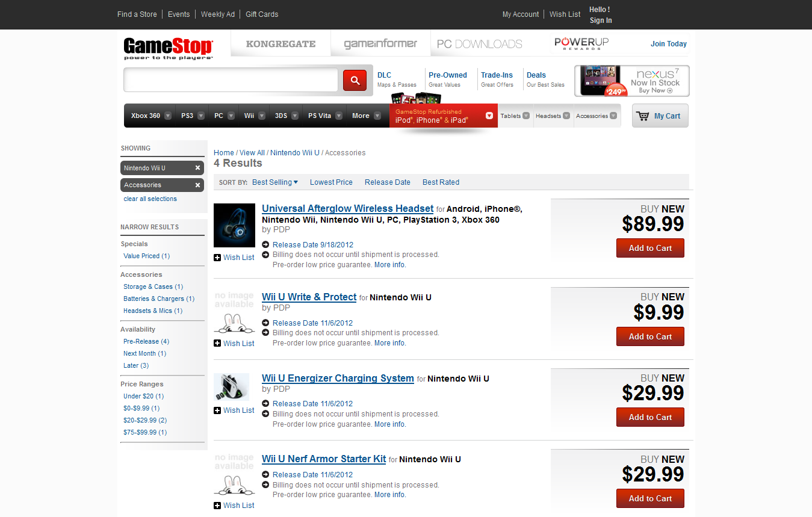Open the Afterglow Headset product thumbnail
The image size is (812, 517).
(234, 225)
